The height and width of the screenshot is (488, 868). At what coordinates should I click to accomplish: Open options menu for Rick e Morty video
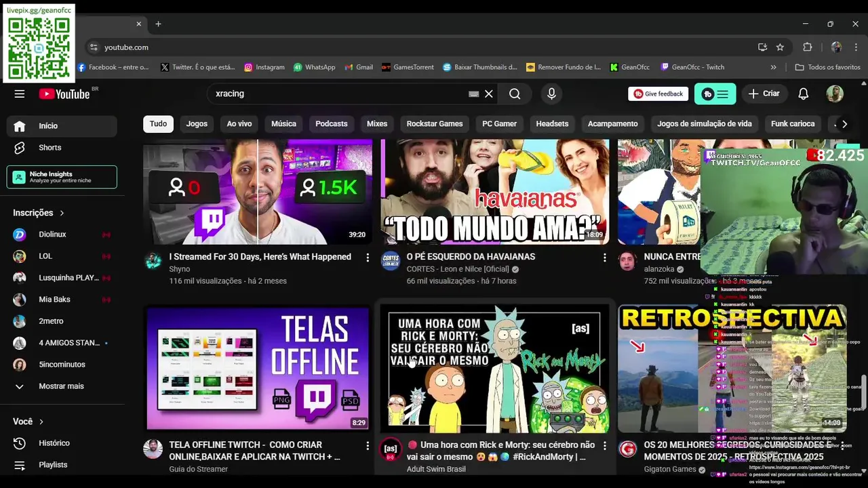tap(605, 446)
